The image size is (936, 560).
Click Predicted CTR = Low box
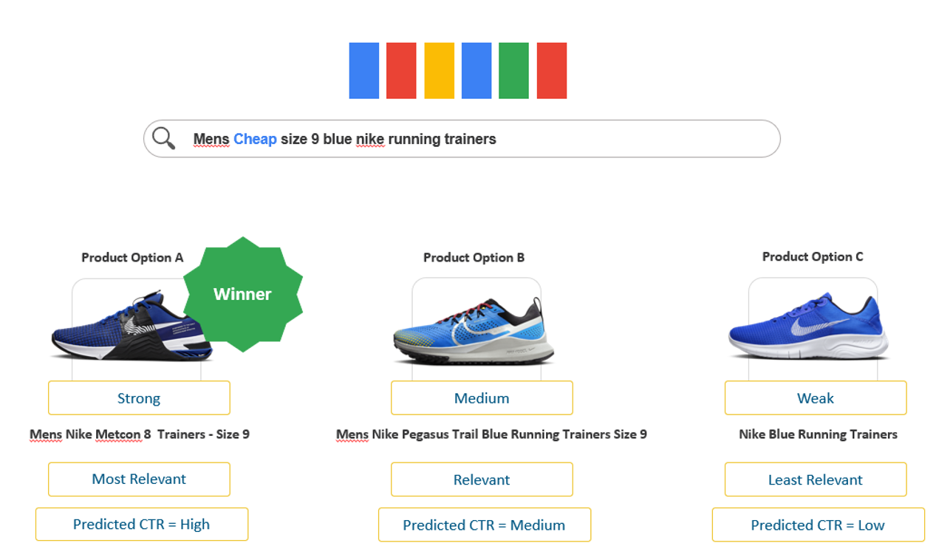[819, 525]
